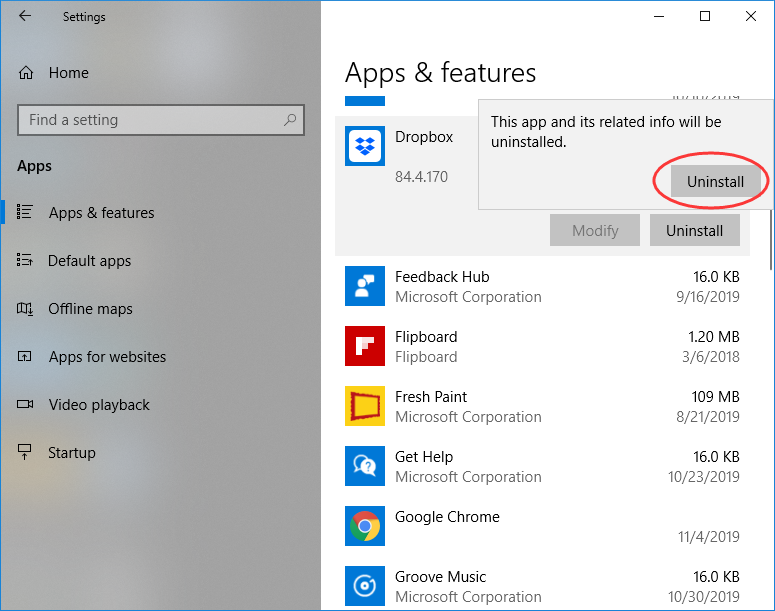Screen dimensions: 775x611
Task: Maximize the Settings window
Action: pyautogui.click(x=705, y=16)
